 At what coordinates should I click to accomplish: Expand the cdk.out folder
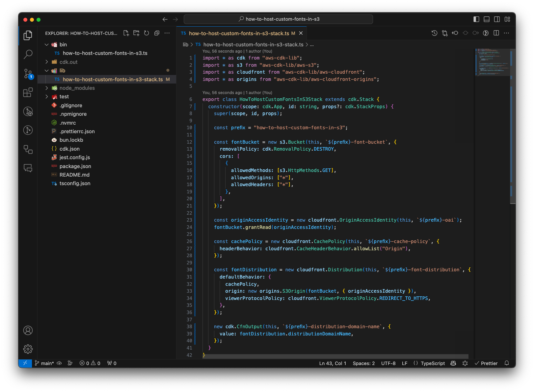[47, 62]
